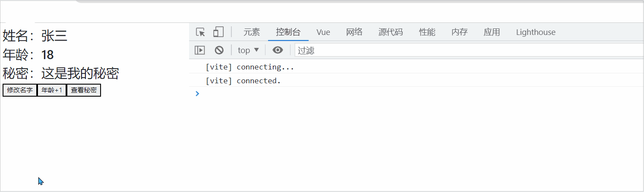Viewport: 644px width, 192px height.
Task: Activate the inspect element picker icon
Action: pyautogui.click(x=200, y=32)
